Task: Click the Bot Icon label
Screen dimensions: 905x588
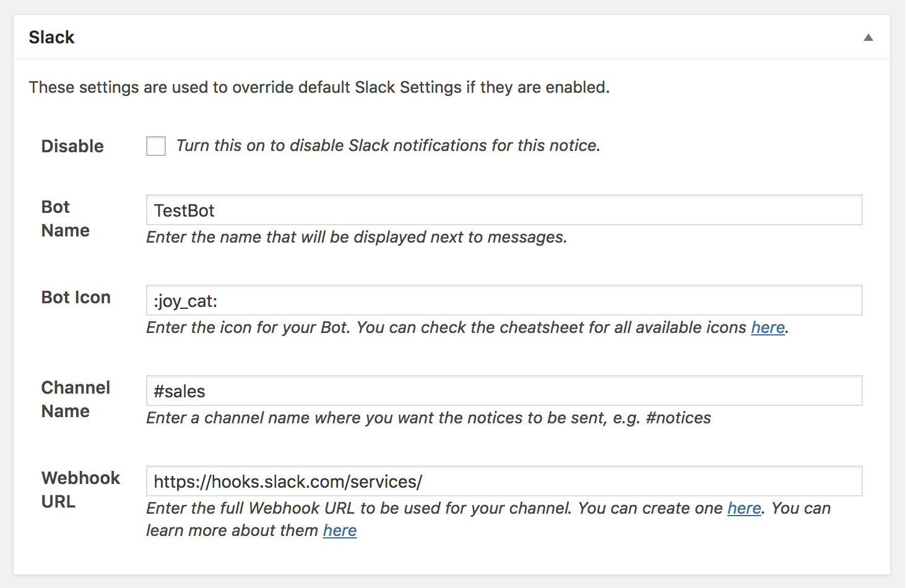Action: pyautogui.click(x=76, y=298)
